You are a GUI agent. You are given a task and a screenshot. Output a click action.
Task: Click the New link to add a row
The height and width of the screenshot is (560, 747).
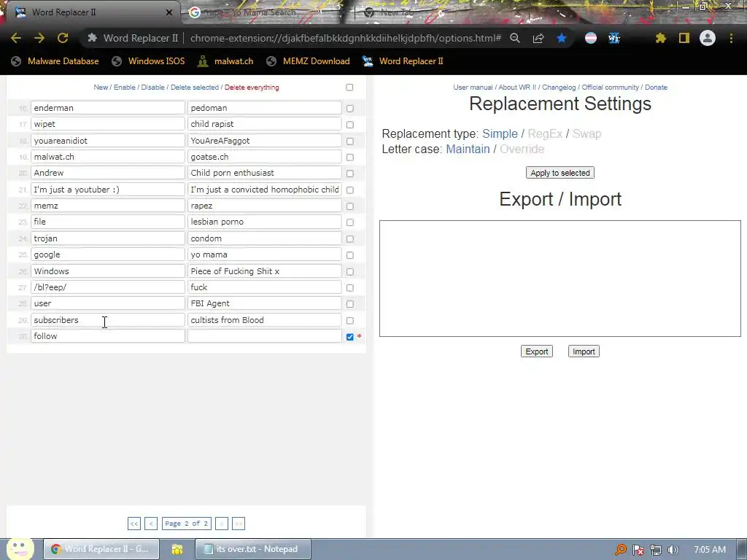click(101, 87)
